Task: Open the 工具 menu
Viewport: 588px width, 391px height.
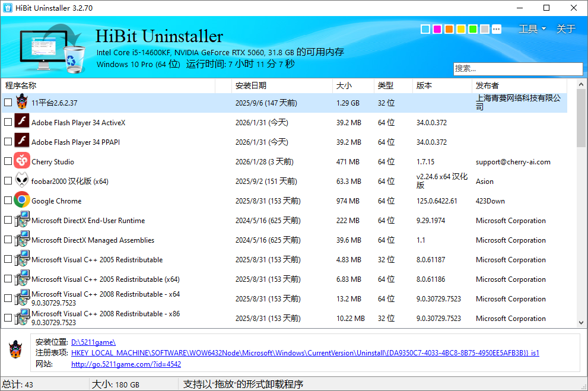Action: click(x=529, y=28)
